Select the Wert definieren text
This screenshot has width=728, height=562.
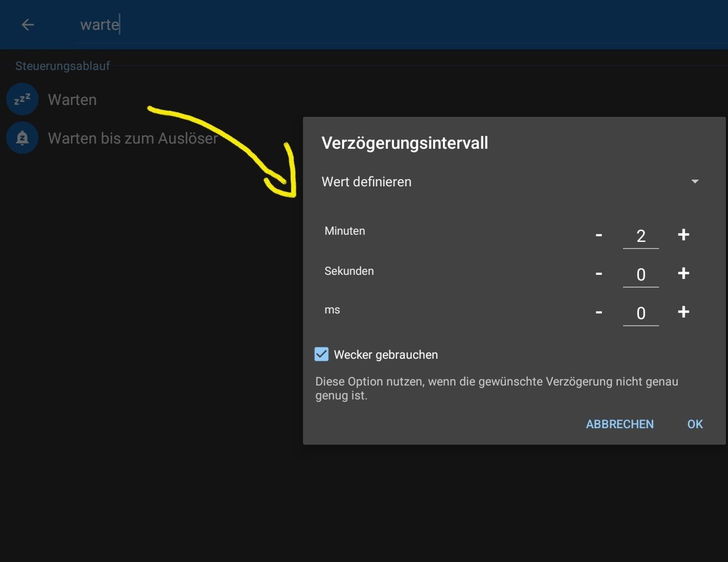coord(366,182)
